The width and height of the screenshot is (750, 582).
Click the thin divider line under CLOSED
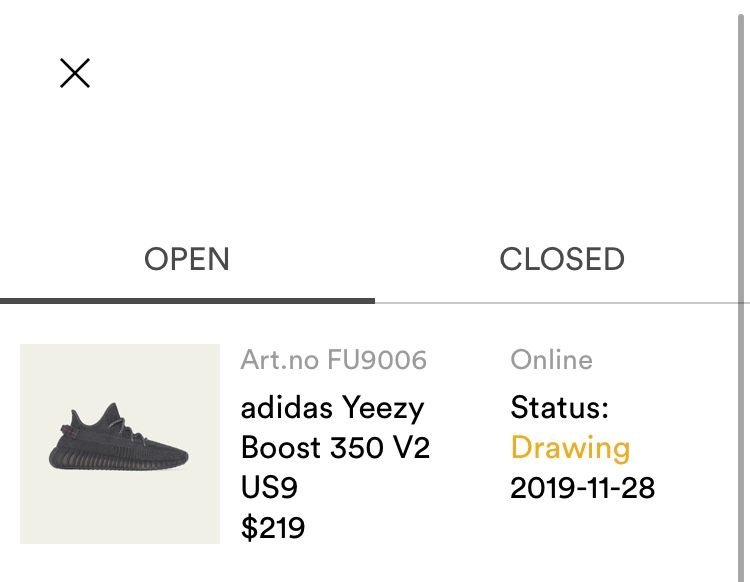pyautogui.click(x=557, y=303)
